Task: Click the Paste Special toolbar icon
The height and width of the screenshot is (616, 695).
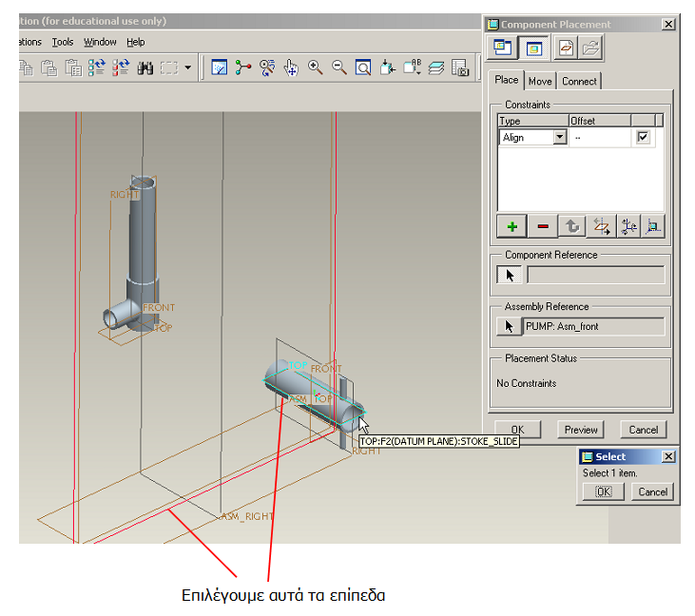Action: (x=73, y=67)
